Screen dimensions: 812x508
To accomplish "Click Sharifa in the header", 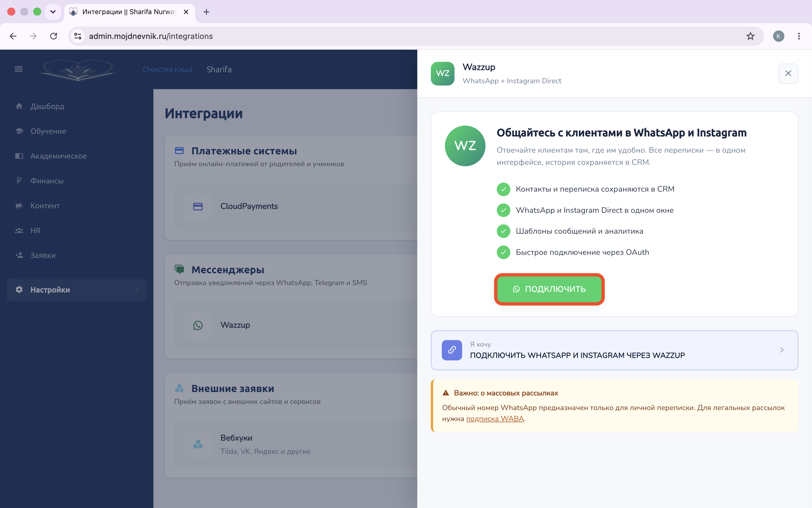I will click(219, 69).
